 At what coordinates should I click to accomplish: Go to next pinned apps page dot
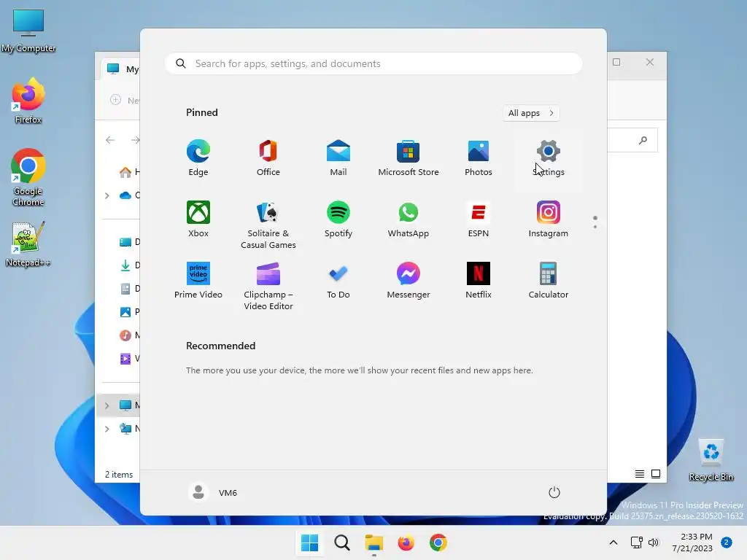click(595, 227)
